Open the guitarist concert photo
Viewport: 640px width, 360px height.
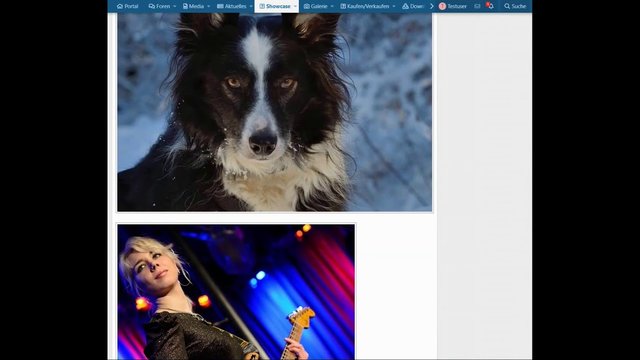pos(236,292)
